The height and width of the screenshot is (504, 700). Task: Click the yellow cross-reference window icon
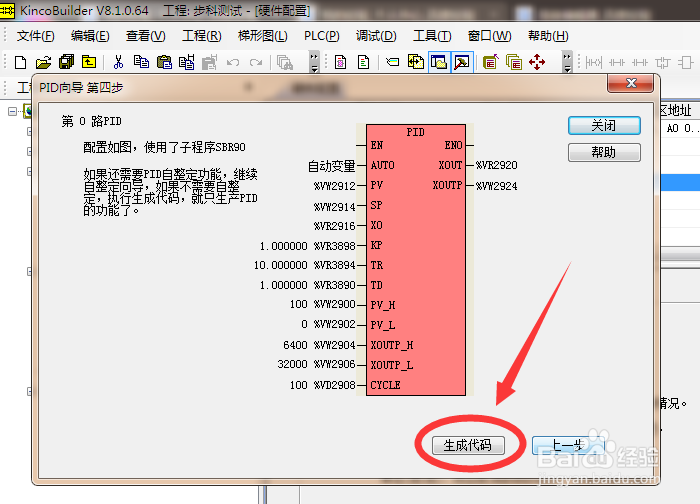(x=416, y=62)
